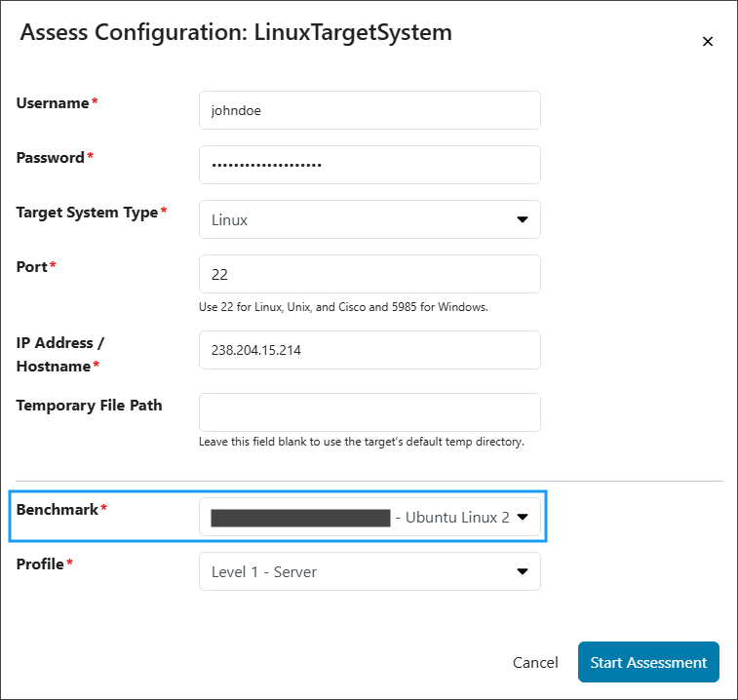Focus the Password field
Image resolution: width=738 pixels, height=700 pixels.
tap(369, 165)
